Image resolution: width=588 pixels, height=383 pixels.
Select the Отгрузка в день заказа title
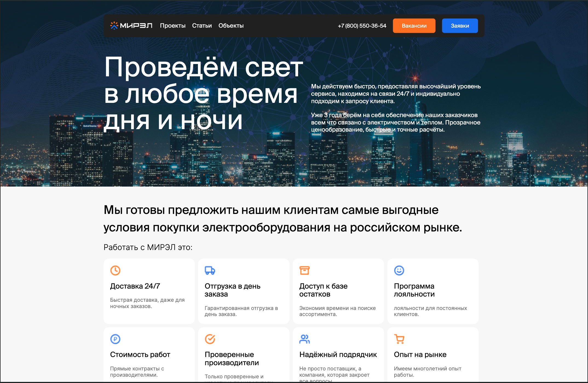[x=232, y=290]
